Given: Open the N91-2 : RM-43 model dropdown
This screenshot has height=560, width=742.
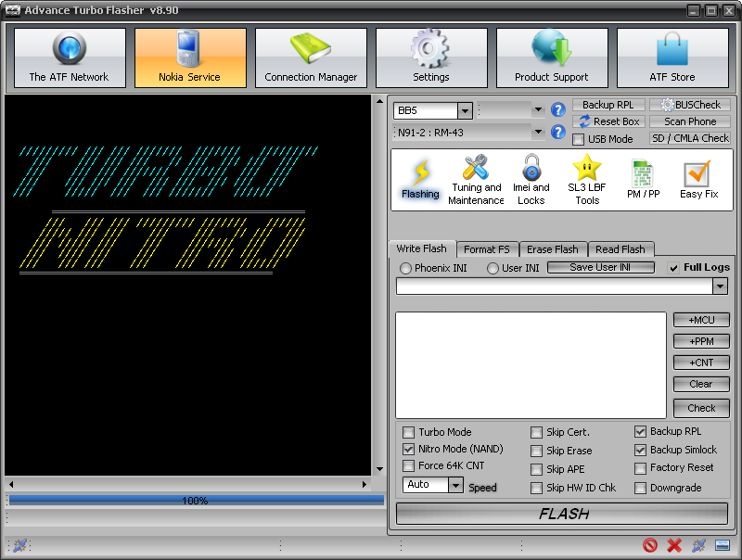Looking at the screenshot, I should tap(538, 133).
